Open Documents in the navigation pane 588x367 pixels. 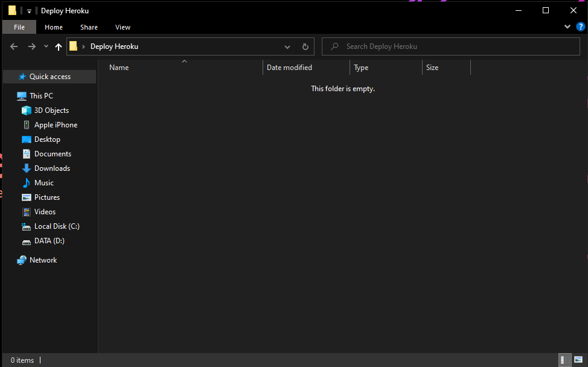[53, 154]
